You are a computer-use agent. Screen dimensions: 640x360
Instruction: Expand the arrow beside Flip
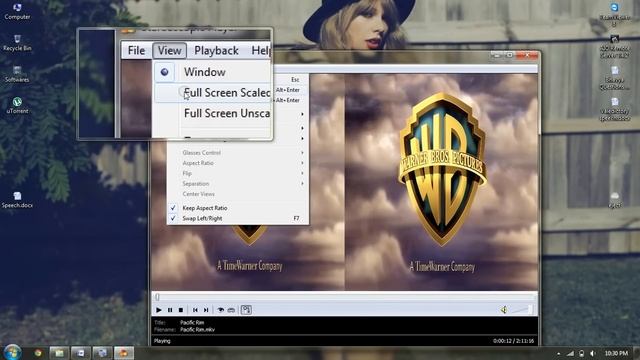point(302,173)
